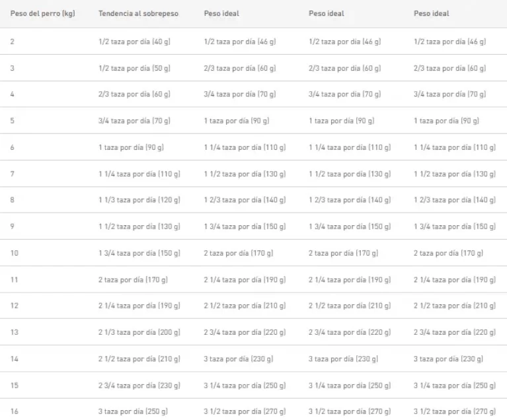
Task: Click the '1/2 taza por día (50 g)' cell
Action: [x=134, y=68]
